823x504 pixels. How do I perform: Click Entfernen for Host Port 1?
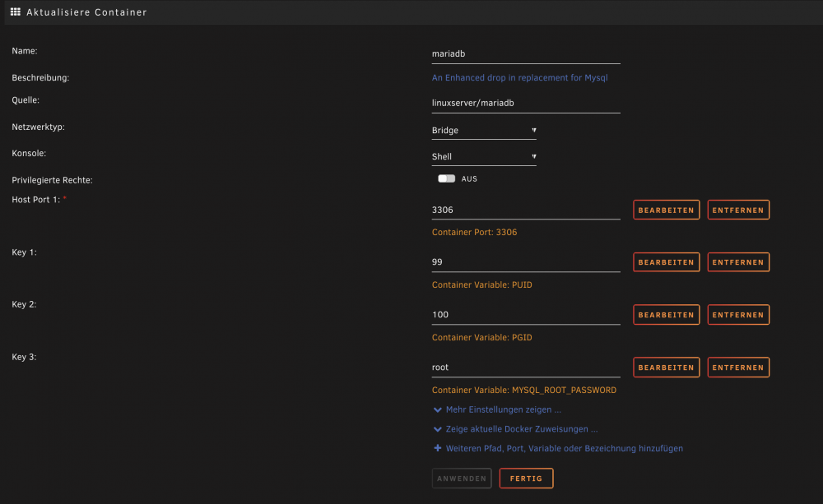738,210
